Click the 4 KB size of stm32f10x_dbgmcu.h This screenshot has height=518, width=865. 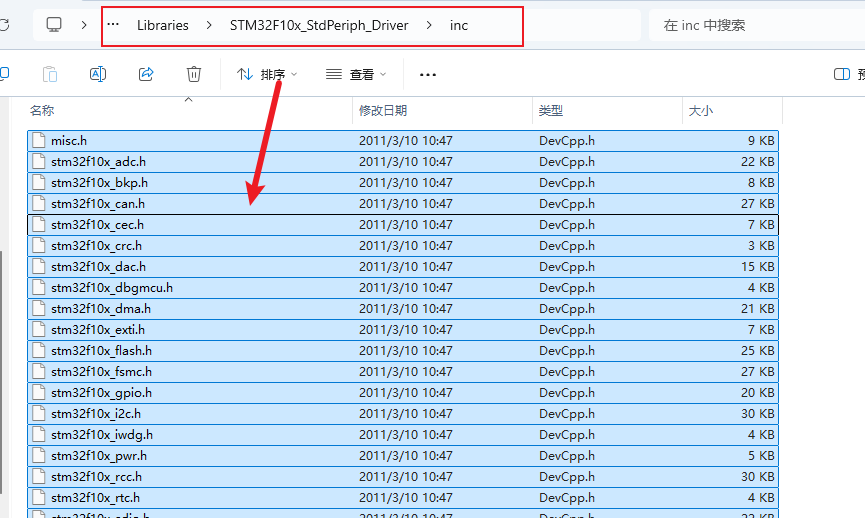pos(761,287)
